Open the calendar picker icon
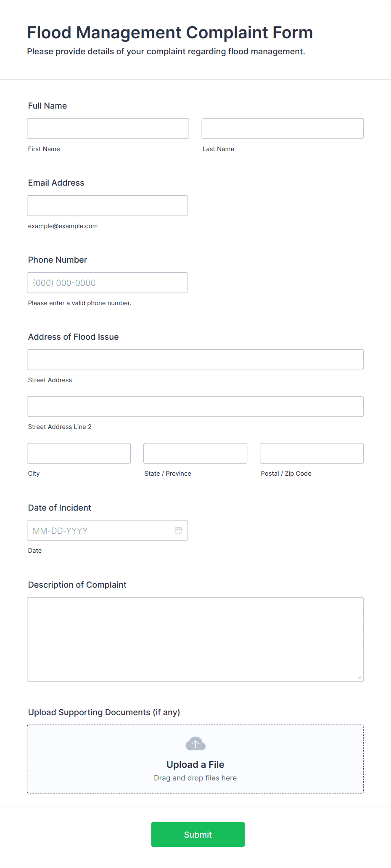The width and height of the screenshot is (391, 868). coord(178,530)
